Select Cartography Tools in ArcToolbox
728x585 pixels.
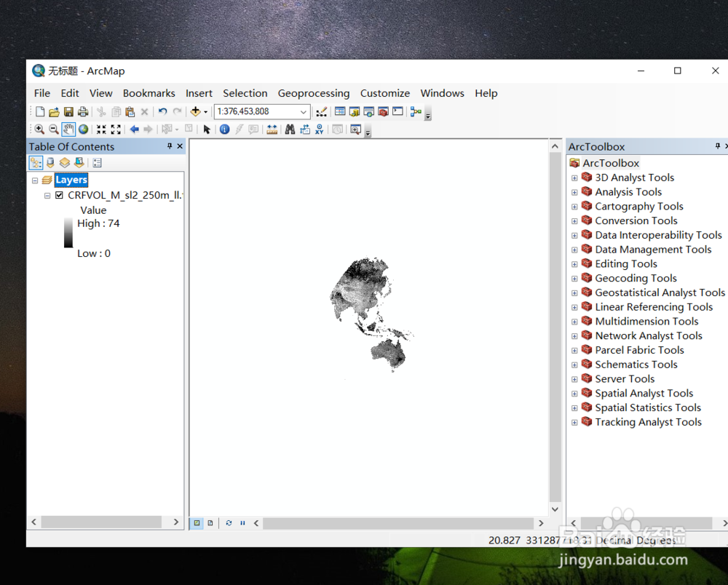click(639, 207)
